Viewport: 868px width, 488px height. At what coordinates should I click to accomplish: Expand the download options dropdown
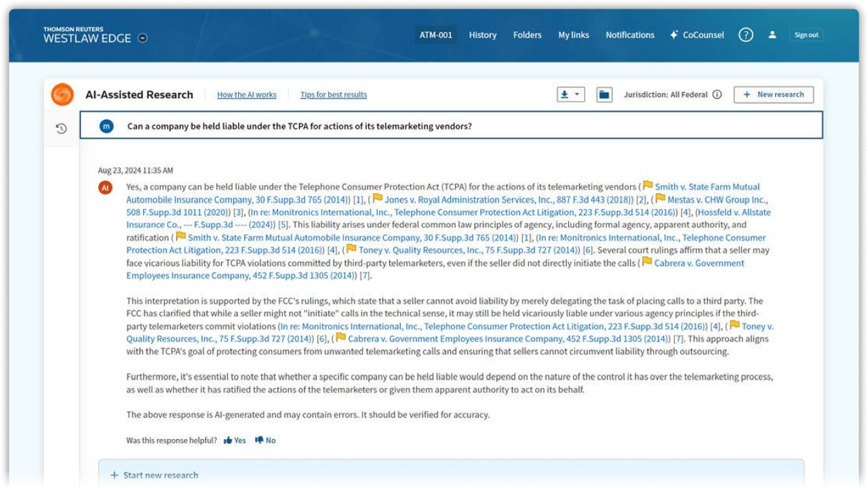[x=570, y=95]
